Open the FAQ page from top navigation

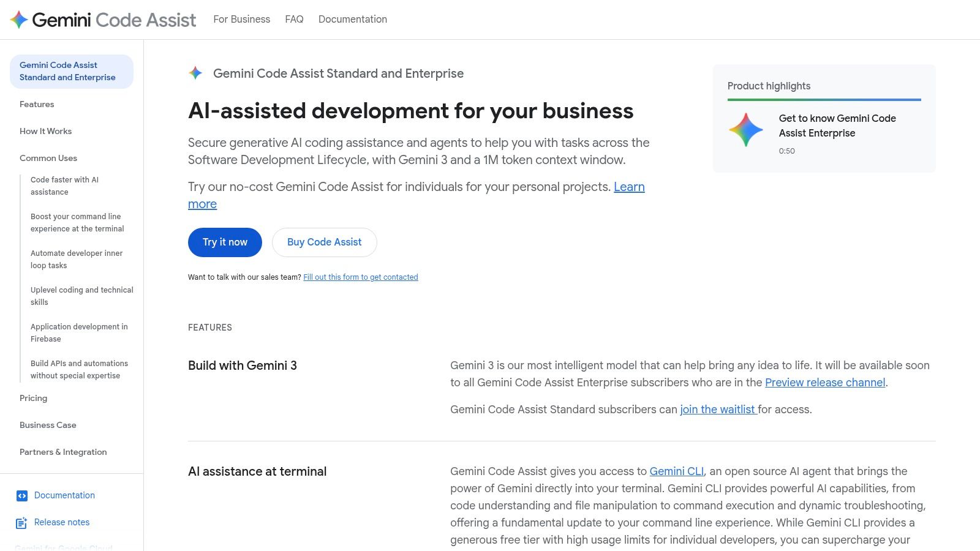pyautogui.click(x=293, y=19)
